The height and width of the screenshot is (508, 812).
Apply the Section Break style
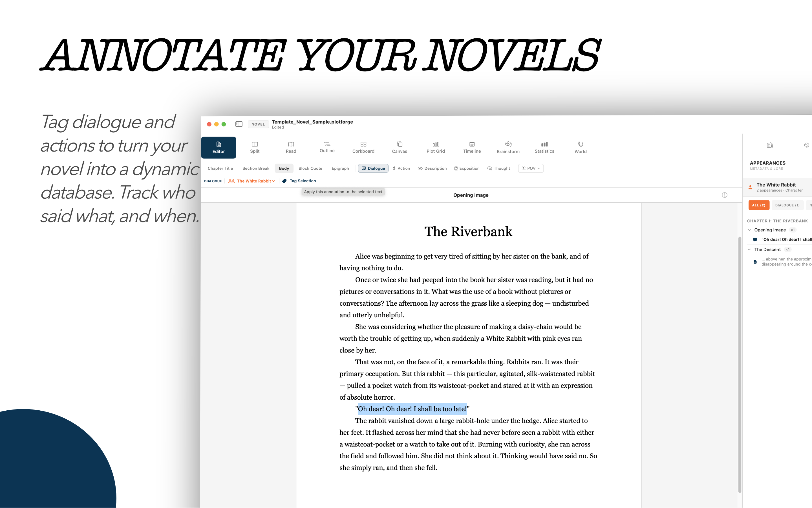click(x=256, y=168)
